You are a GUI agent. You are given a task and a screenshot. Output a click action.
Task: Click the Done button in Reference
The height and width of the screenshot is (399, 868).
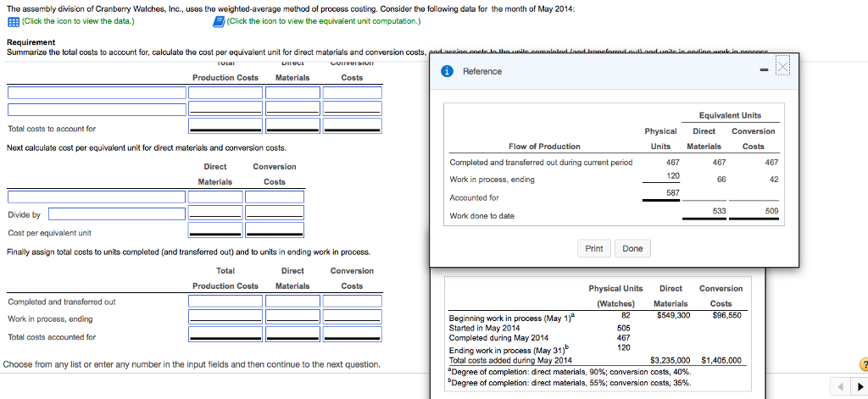pyautogui.click(x=632, y=248)
